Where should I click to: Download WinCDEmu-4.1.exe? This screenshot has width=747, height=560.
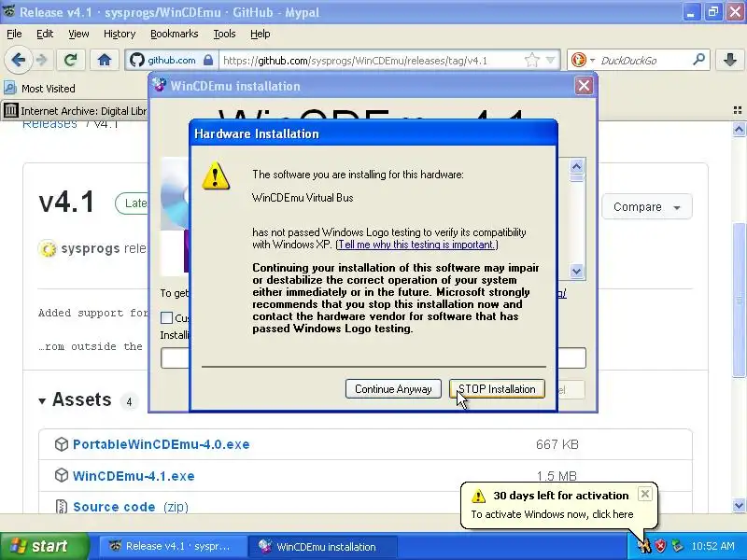click(134, 476)
